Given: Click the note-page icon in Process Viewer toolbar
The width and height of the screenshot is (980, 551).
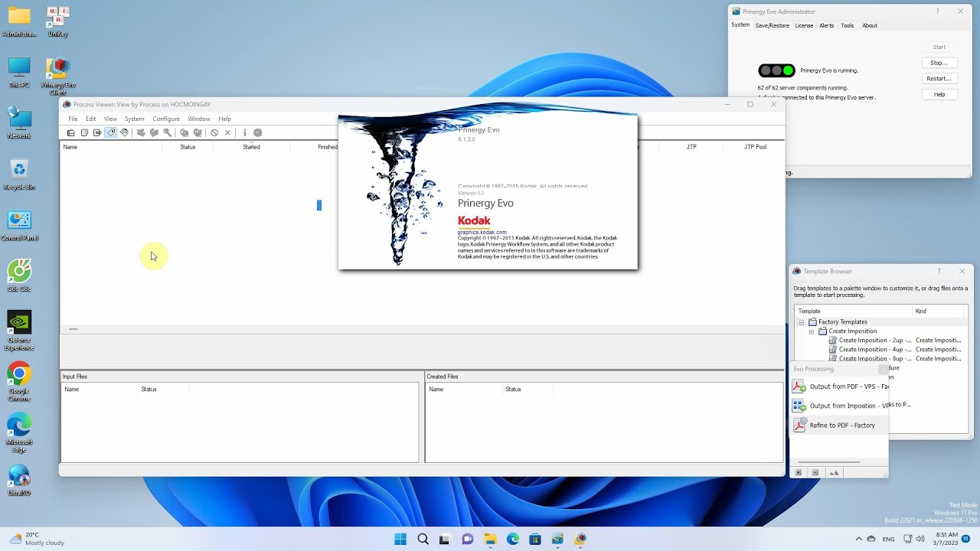Looking at the screenshot, I should pos(84,133).
